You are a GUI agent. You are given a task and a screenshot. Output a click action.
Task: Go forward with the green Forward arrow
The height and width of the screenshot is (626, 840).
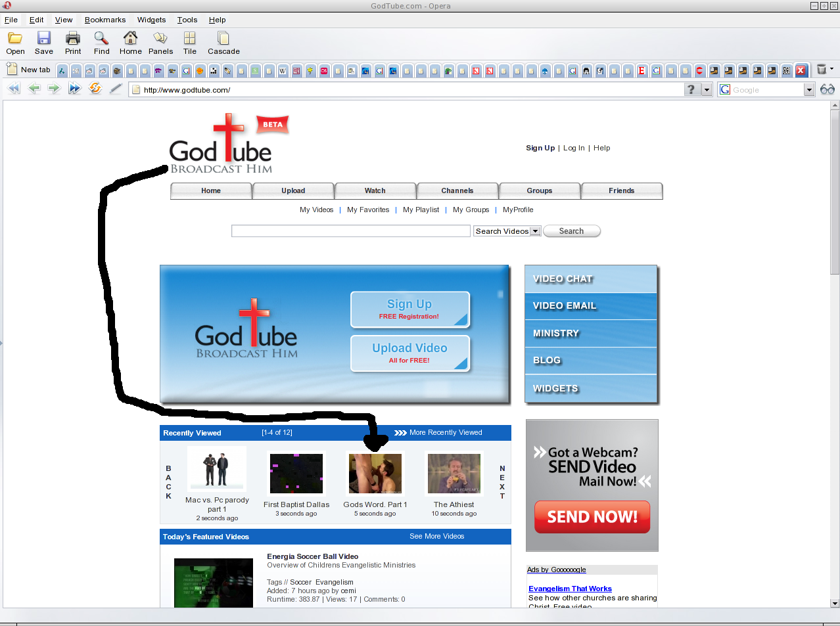coord(54,88)
